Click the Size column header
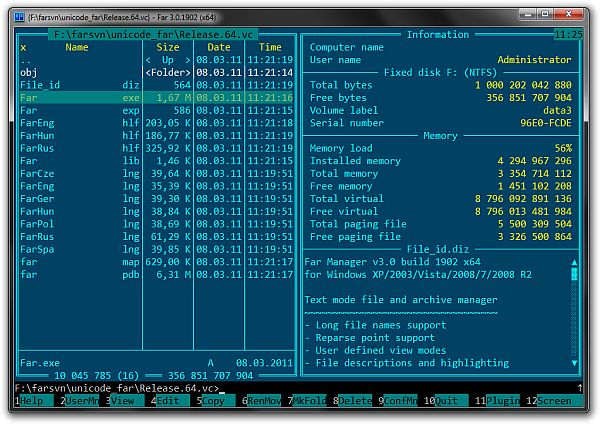Screen dimensions: 600x425 (x=168, y=46)
